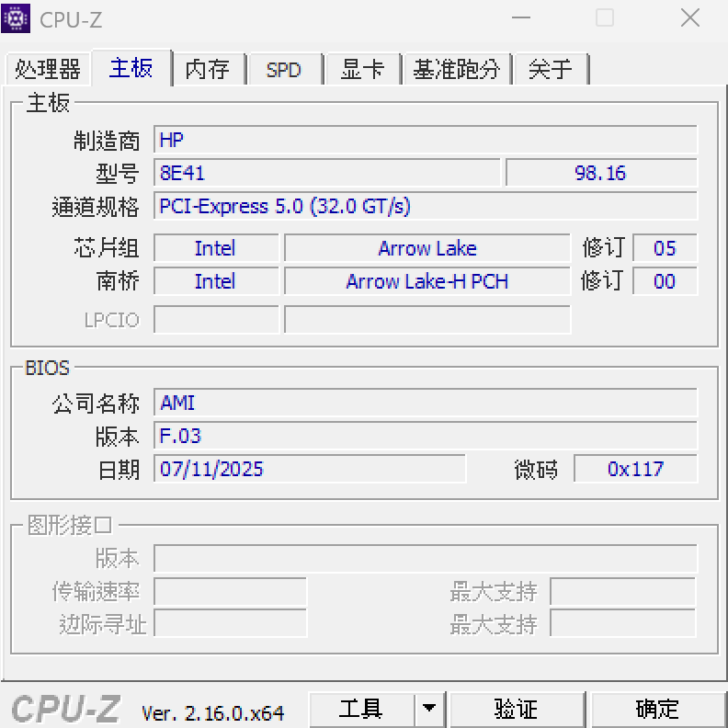
Task: Close the CPU-Z window
Action: [690, 17]
